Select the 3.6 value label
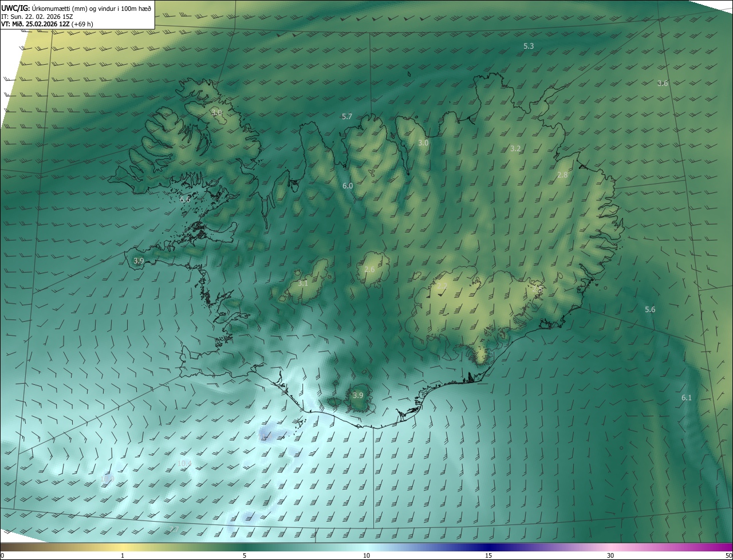This screenshot has height=560, width=733. tap(662, 83)
